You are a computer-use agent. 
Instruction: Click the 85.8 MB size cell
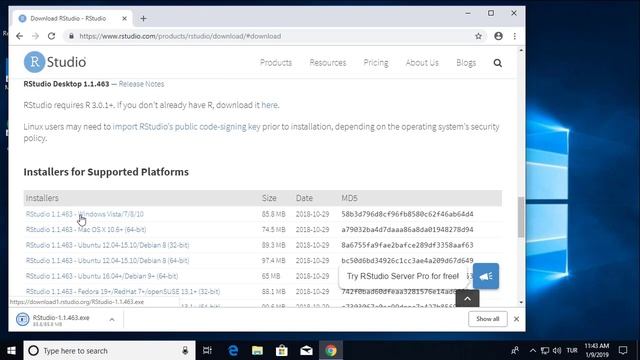point(273,214)
